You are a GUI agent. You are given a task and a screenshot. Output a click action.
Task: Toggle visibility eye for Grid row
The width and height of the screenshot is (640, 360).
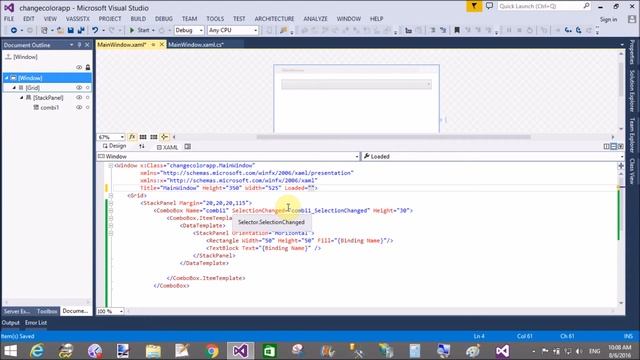point(79,88)
